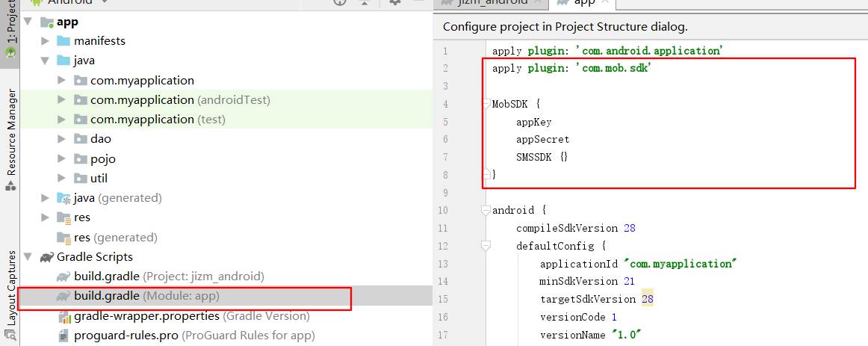Image resolution: width=868 pixels, height=346 pixels.
Task: Click the gradle-wrapper.properties file icon
Action: pyautogui.click(x=63, y=316)
